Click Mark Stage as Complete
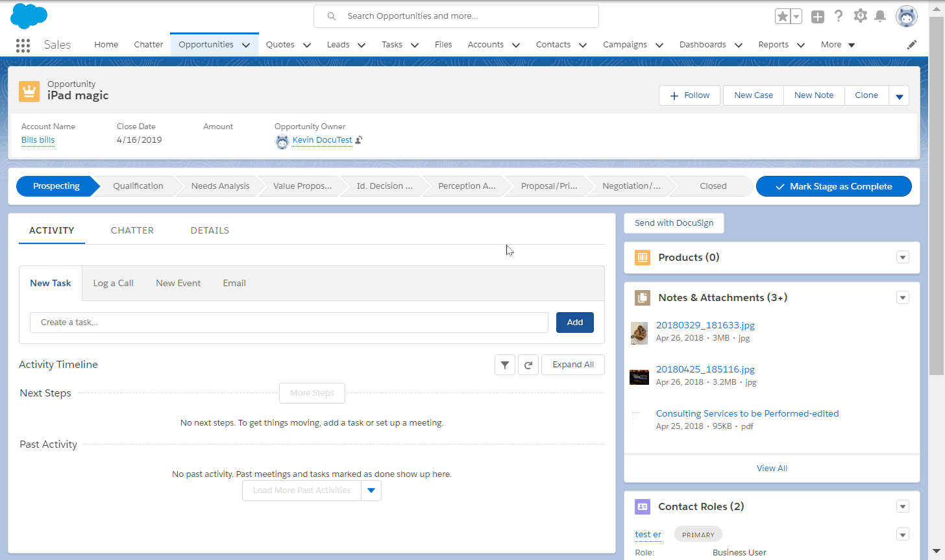 834,186
